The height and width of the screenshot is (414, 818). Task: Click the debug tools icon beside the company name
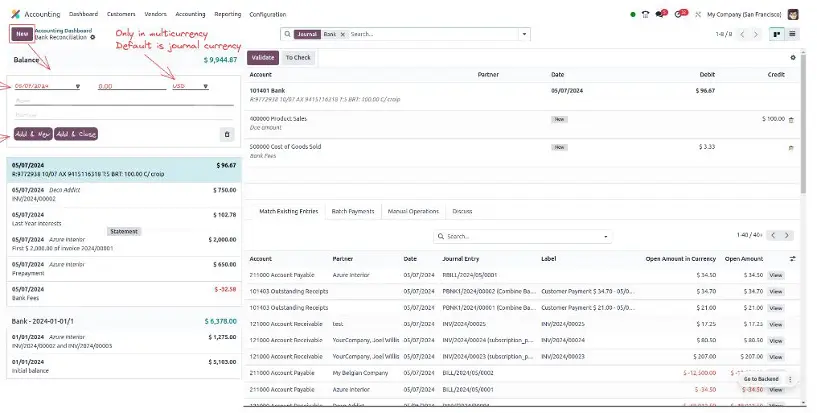[698, 15]
